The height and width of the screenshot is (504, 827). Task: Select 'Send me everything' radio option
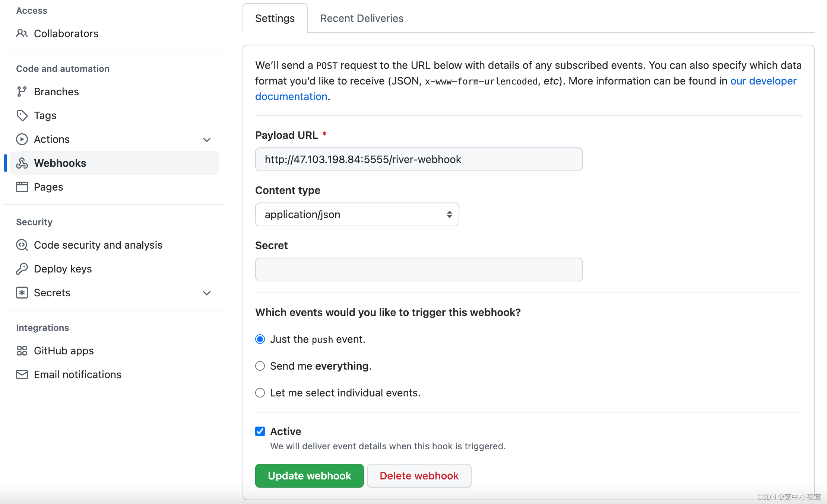[260, 366]
